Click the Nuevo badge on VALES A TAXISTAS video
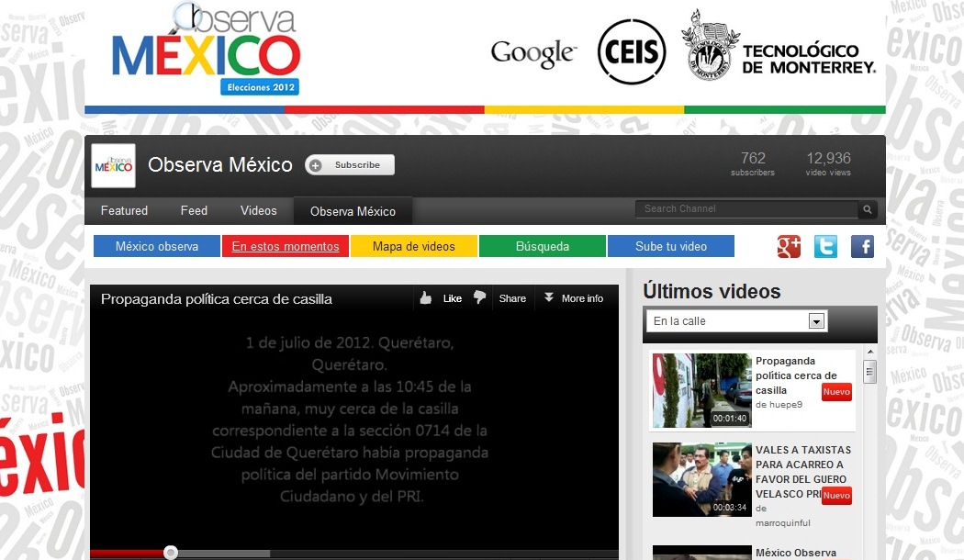The image size is (964, 560). [836, 496]
